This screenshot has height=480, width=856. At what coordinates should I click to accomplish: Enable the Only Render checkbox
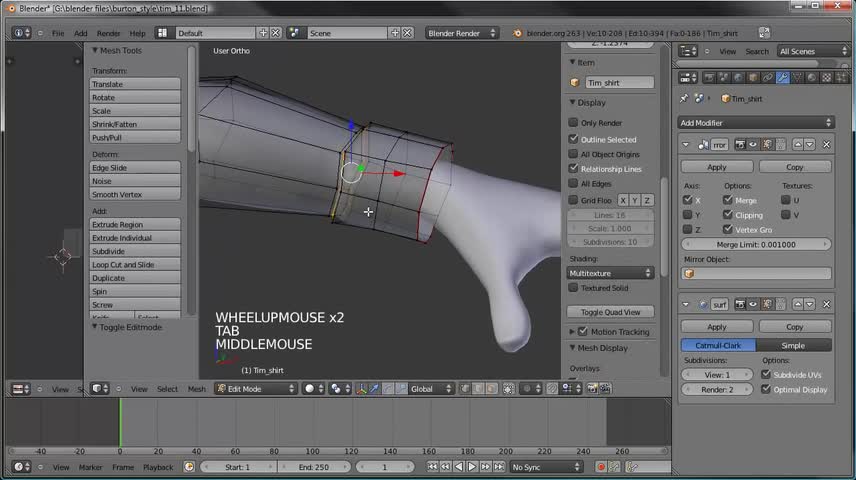(x=573, y=122)
